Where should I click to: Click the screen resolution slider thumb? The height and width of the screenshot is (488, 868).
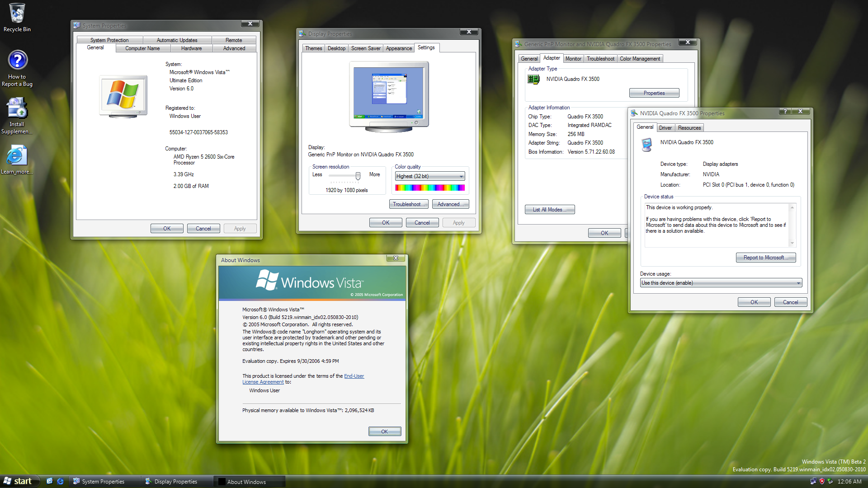(x=358, y=175)
